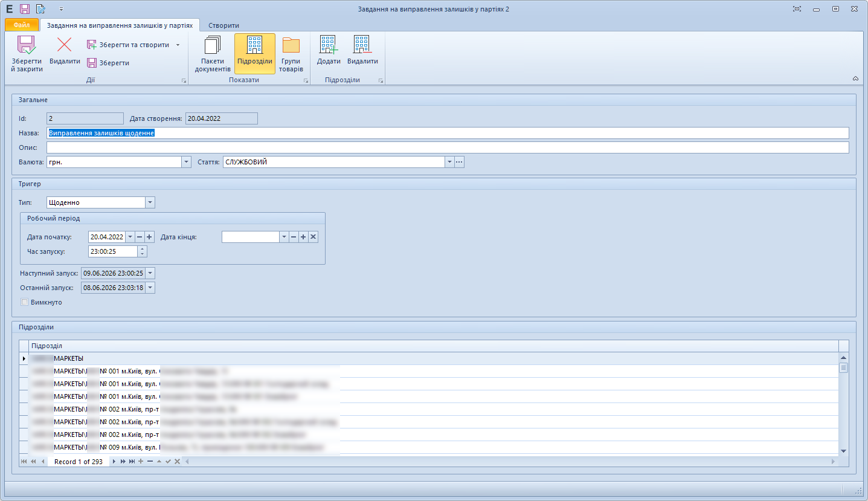Click the grid vertical scrollbar thumb
Viewport: 868px width, 501px height.
pos(844,368)
